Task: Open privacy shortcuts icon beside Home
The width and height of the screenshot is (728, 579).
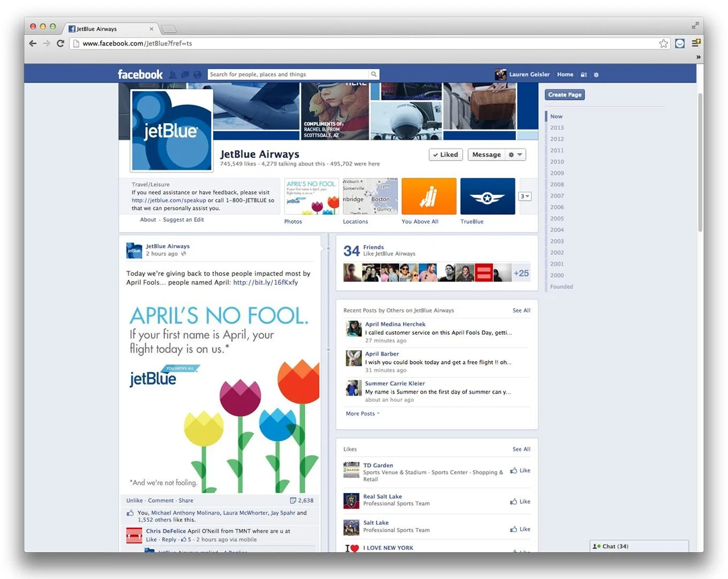Action: click(584, 75)
